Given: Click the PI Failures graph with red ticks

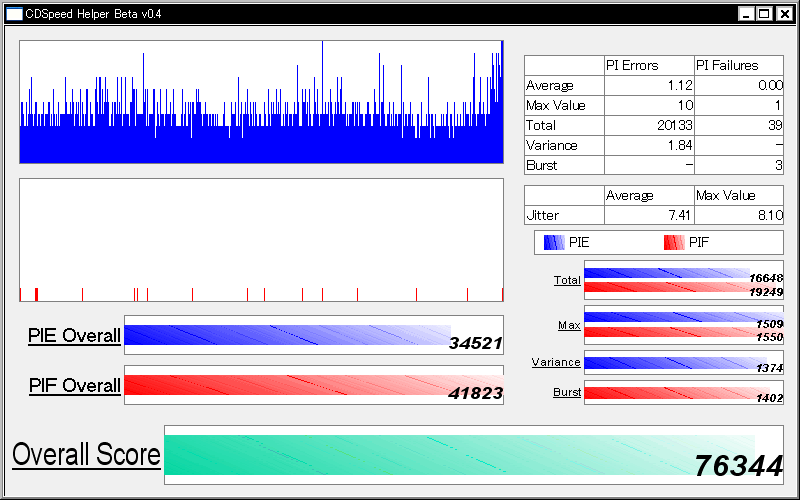Looking at the screenshot, I should pos(261,240).
